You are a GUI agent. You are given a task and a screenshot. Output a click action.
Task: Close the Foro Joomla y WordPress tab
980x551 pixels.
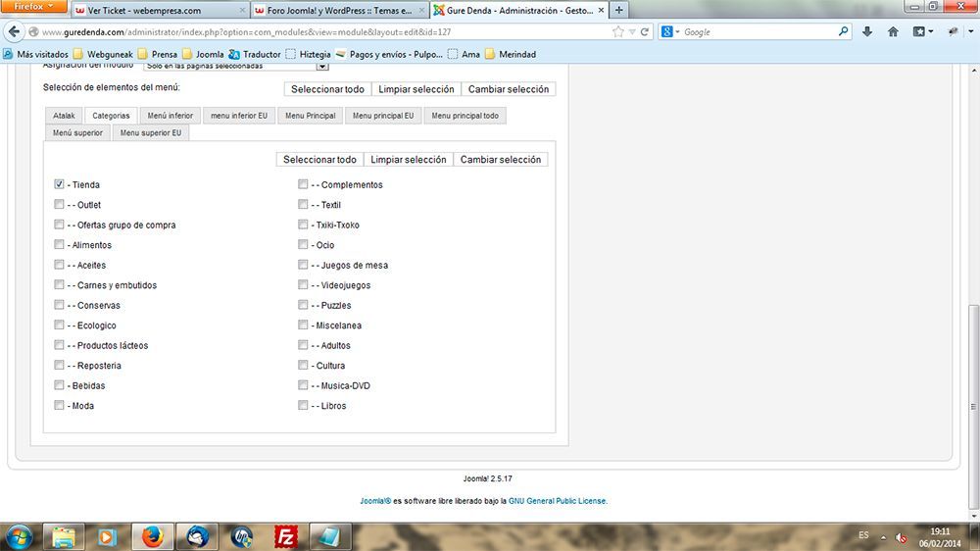[x=421, y=11]
